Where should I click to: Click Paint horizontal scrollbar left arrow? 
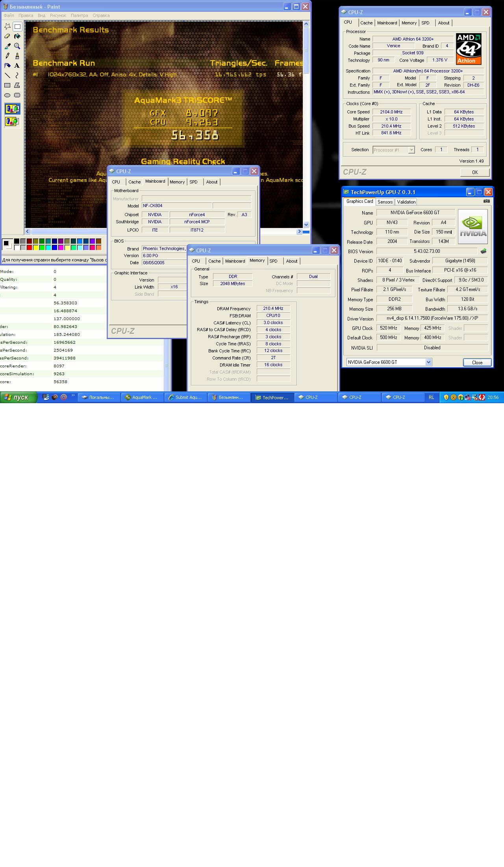[x=28, y=232]
